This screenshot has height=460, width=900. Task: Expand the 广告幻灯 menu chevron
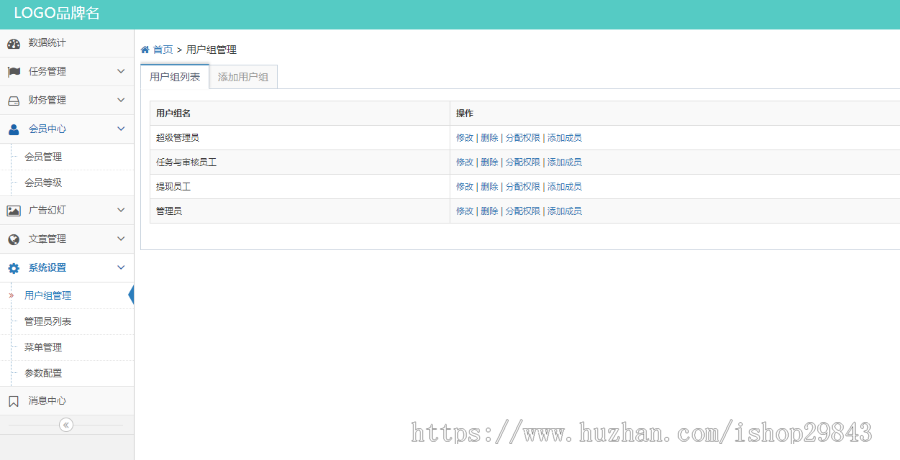coord(121,210)
